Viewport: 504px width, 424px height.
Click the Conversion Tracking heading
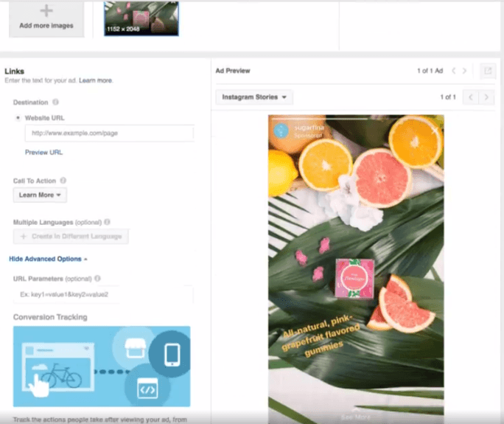50,317
